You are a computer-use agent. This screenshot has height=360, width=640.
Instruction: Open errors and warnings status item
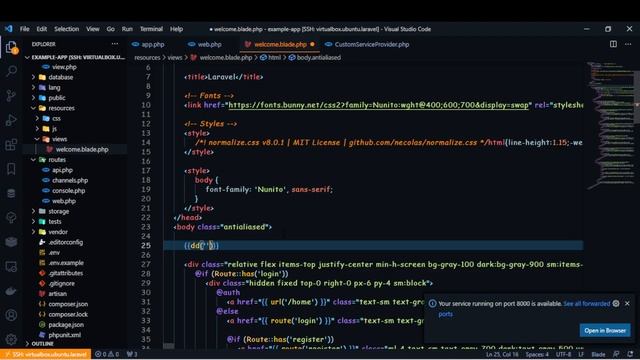pyautogui.click(x=107, y=354)
